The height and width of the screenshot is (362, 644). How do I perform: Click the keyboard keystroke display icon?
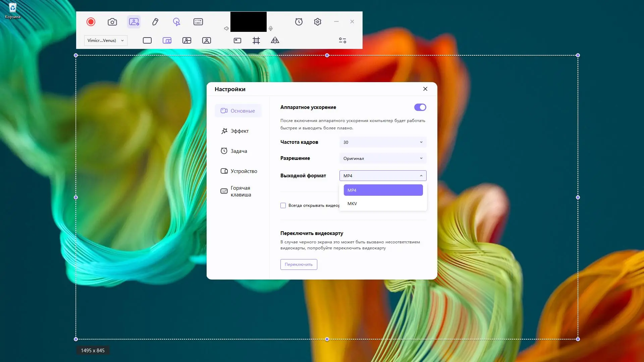tap(198, 22)
